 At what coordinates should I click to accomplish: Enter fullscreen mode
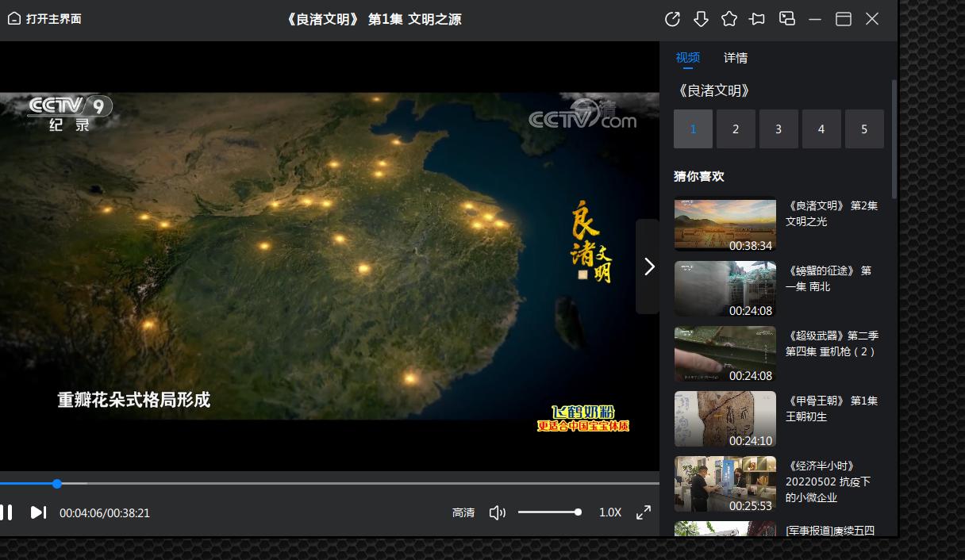644,512
